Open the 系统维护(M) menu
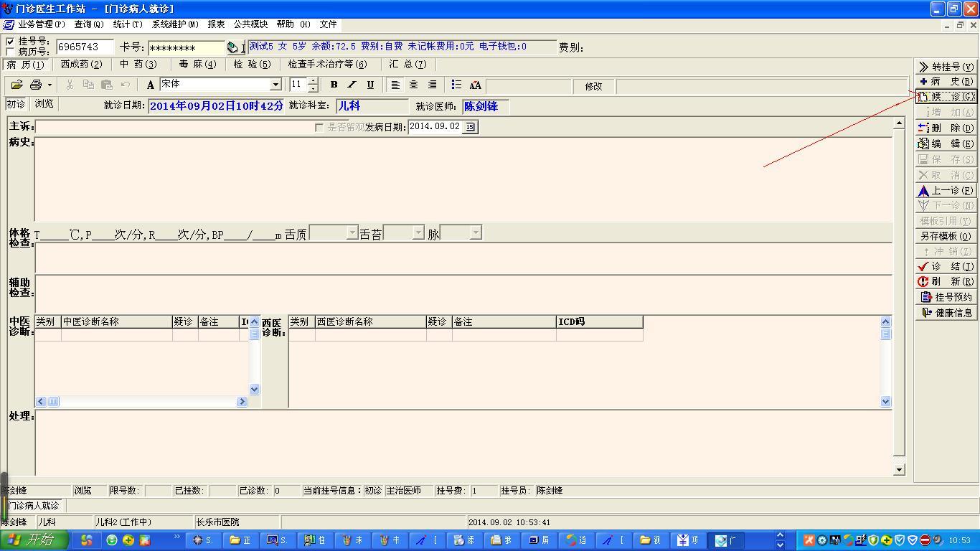980x551 pixels. 175,24
